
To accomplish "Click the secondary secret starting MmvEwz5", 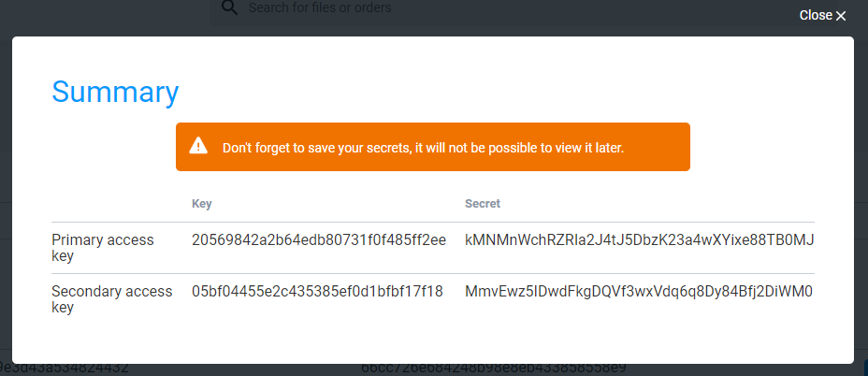I will (x=639, y=292).
